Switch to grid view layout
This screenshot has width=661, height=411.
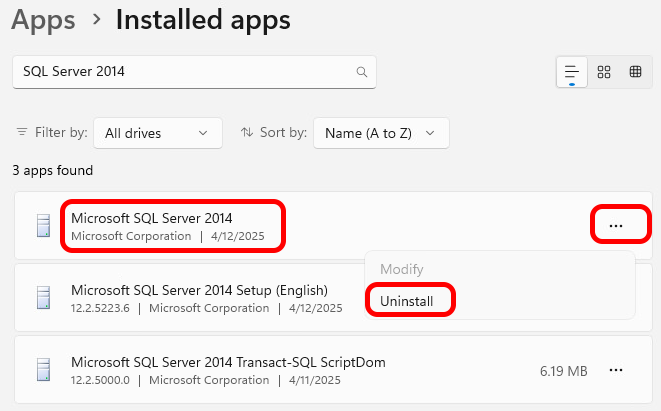coord(604,72)
